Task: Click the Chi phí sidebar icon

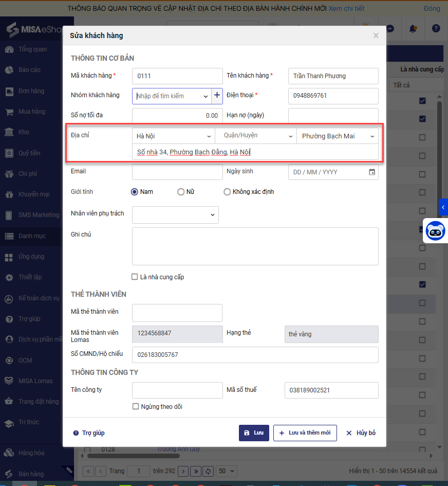Action: pyautogui.click(x=9, y=174)
